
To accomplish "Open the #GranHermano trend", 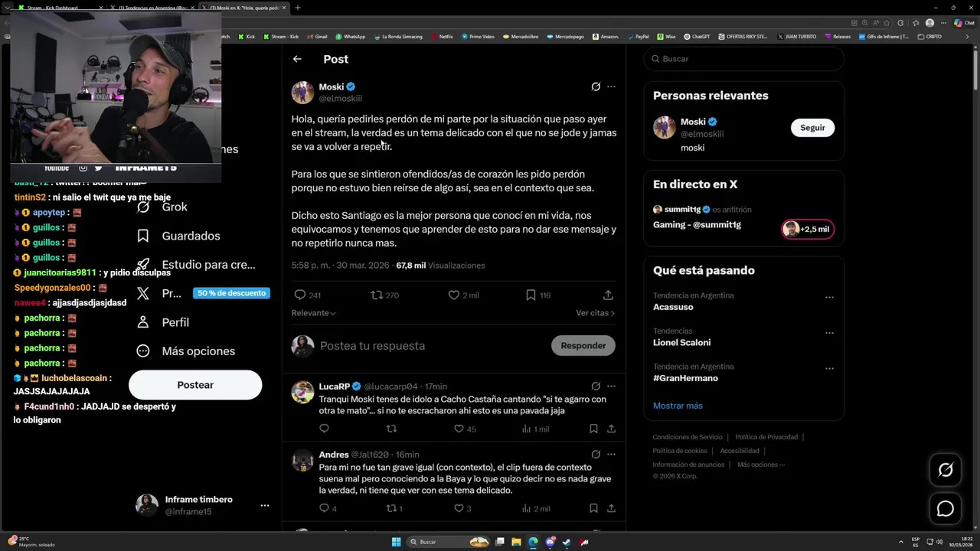I will pos(685,378).
